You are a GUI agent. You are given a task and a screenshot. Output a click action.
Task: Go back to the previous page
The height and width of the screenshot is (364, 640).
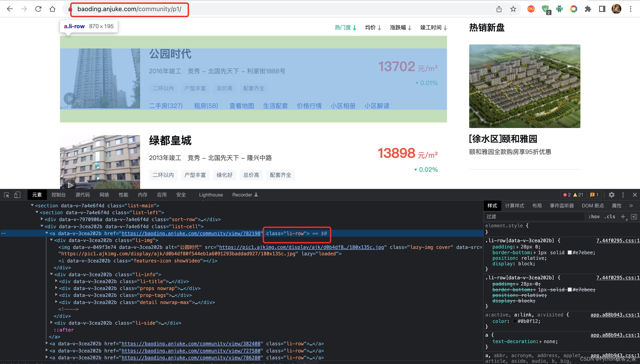coord(10,9)
